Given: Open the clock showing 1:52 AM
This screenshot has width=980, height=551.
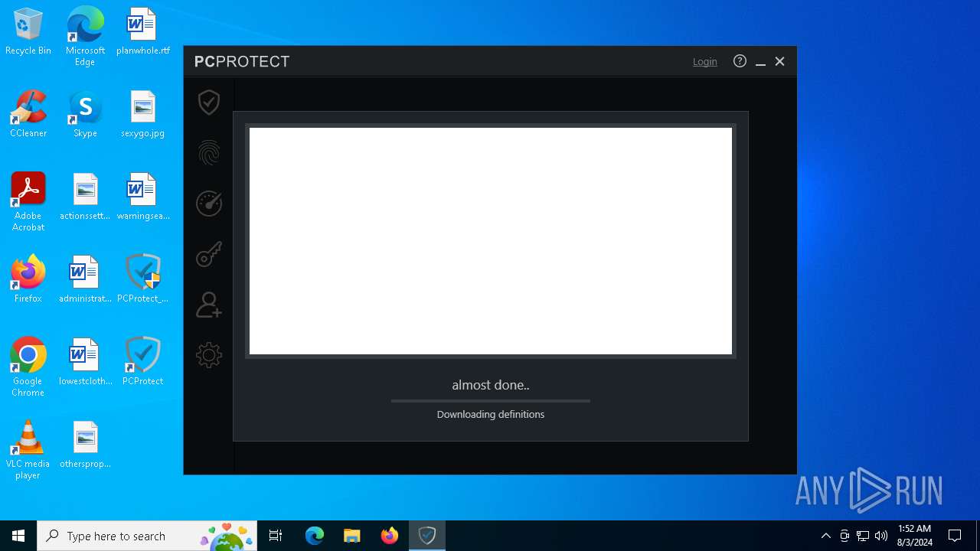Looking at the screenshot, I should 914,536.
